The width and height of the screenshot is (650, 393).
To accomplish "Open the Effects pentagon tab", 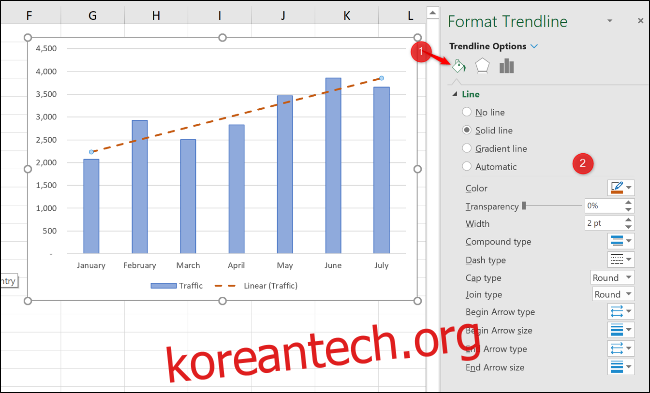I will pyautogui.click(x=482, y=66).
